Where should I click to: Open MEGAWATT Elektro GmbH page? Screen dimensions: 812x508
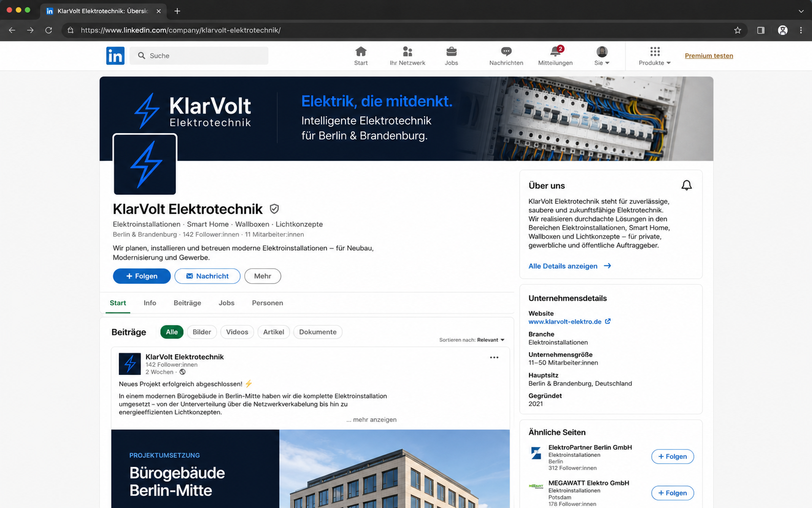[589, 483]
